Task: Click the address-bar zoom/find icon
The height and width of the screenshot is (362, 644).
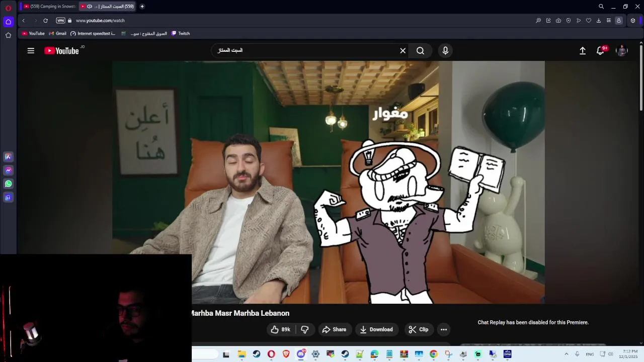Action: click(x=538, y=21)
